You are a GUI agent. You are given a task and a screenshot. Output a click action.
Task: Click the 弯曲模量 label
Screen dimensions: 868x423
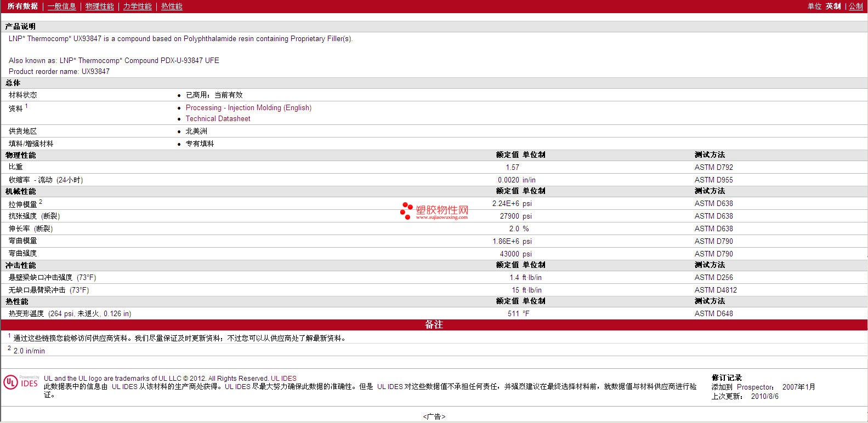coord(23,242)
